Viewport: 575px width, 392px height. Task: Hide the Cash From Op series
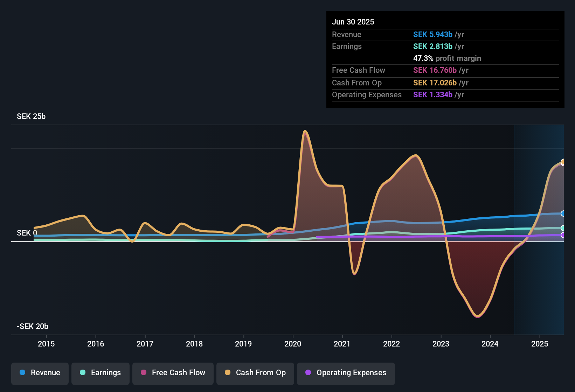[255, 373]
